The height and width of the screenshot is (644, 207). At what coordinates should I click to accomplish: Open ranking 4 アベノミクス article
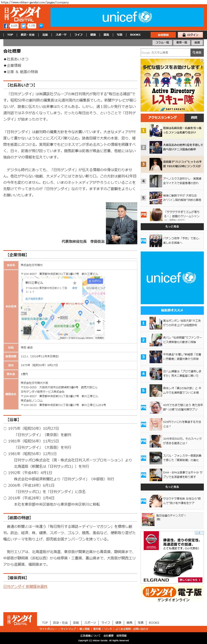click(x=172, y=181)
